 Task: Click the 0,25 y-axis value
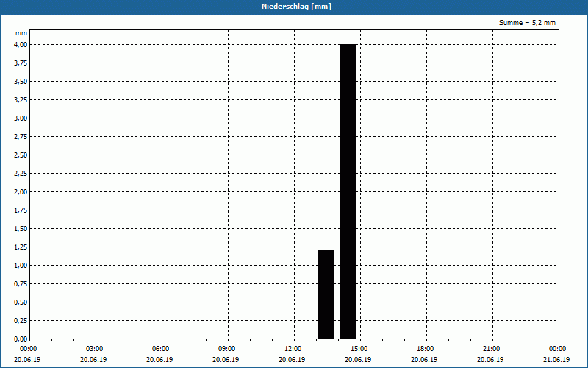(x=21, y=321)
